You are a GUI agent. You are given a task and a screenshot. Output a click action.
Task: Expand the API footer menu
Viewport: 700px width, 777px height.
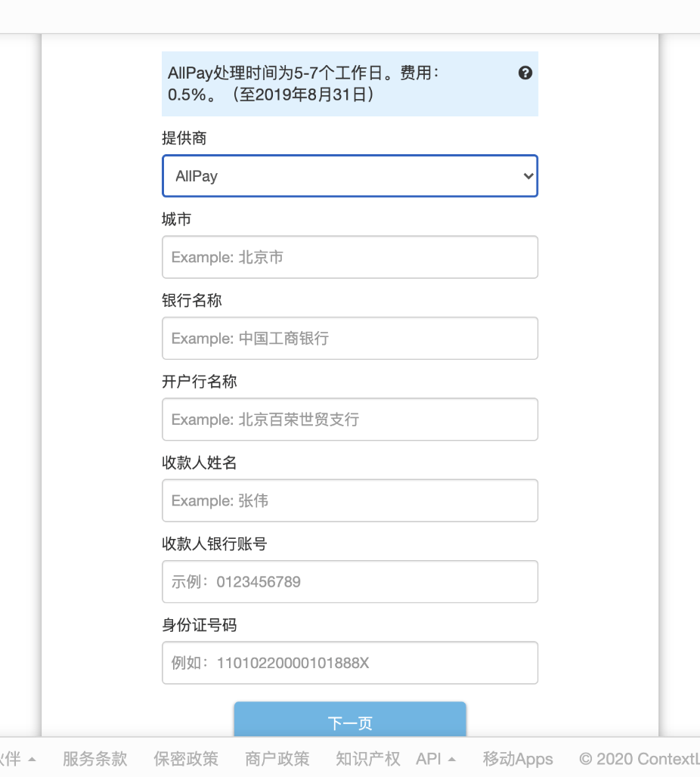436,759
